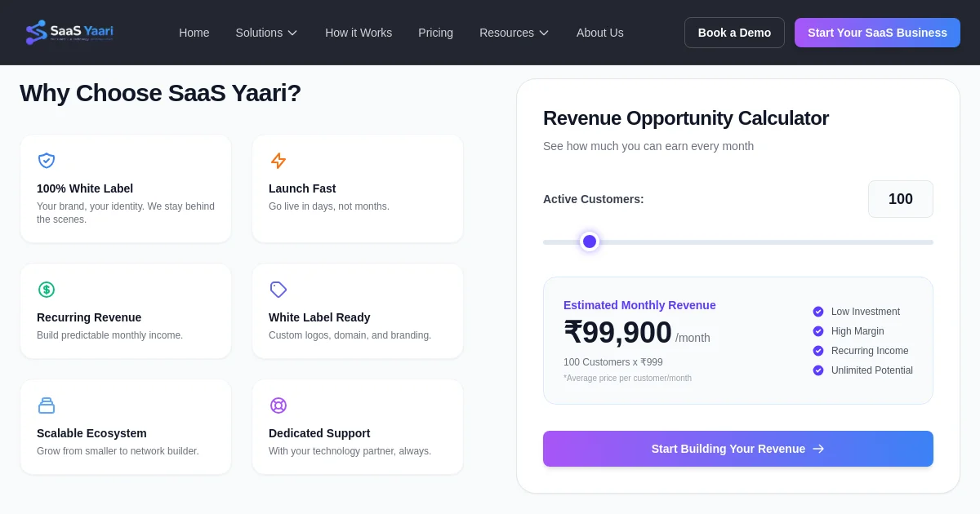Click the 100% White Label card title
The height and width of the screenshot is (514, 980).
[85, 188]
